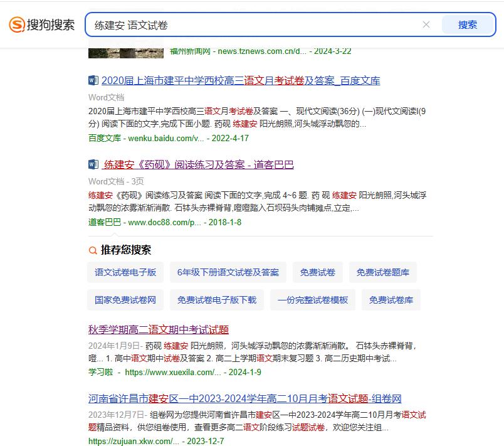This screenshot has width=504, height=446.
Task: Click the date 2024年1月9日 in snippet
Action: (x=114, y=346)
